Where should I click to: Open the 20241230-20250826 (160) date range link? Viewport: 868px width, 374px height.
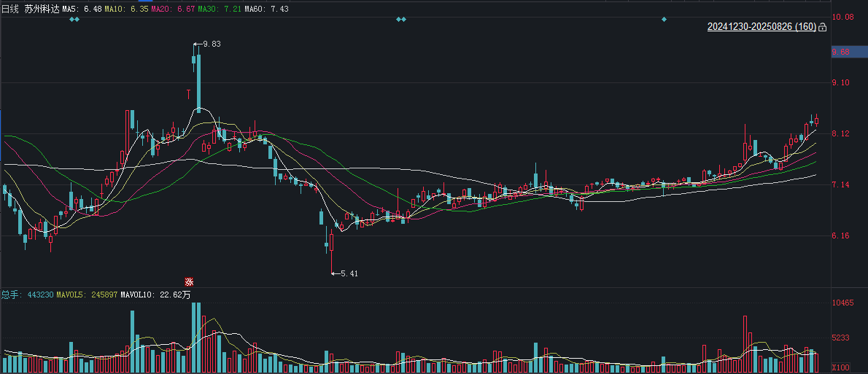[762, 26]
